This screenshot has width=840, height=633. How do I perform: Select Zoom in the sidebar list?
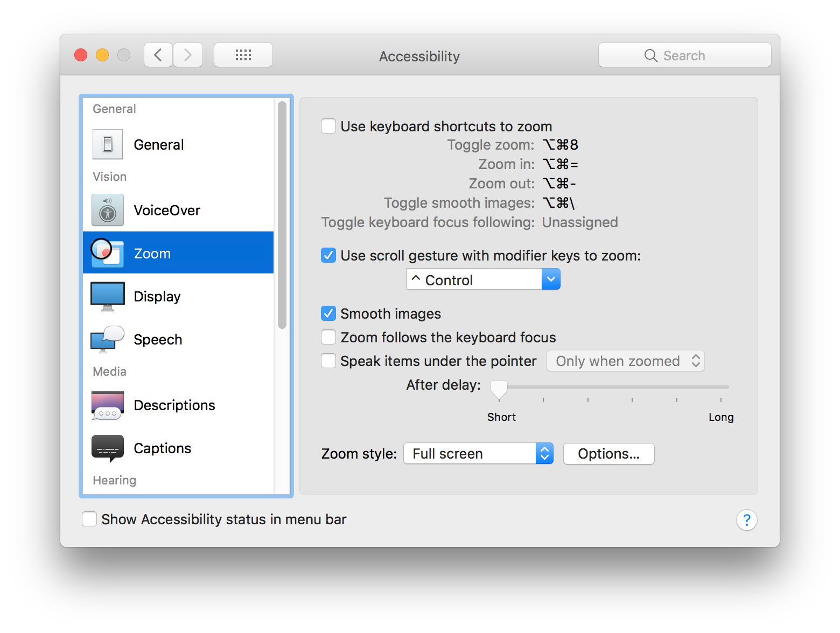[178, 252]
